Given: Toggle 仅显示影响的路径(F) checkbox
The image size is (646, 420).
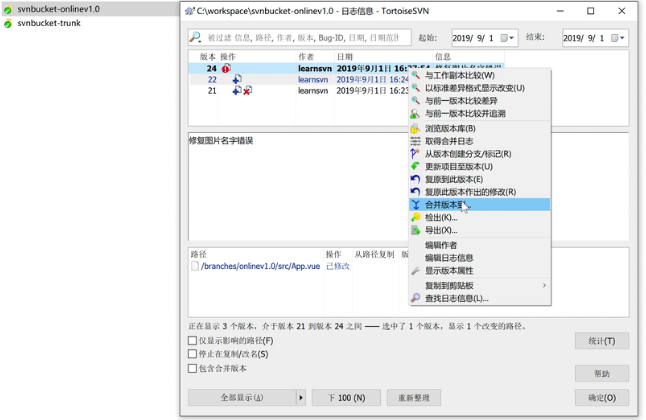Looking at the screenshot, I should click(192, 341).
